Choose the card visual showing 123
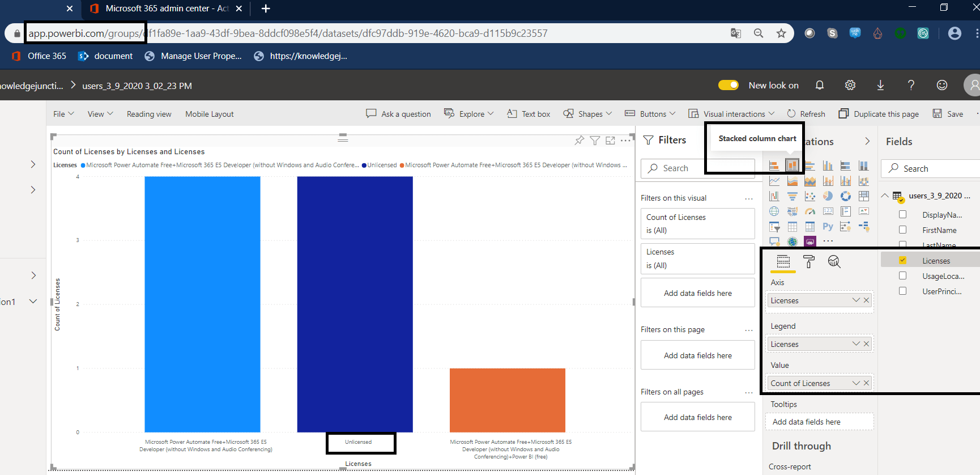The height and width of the screenshot is (475, 980). 828,211
